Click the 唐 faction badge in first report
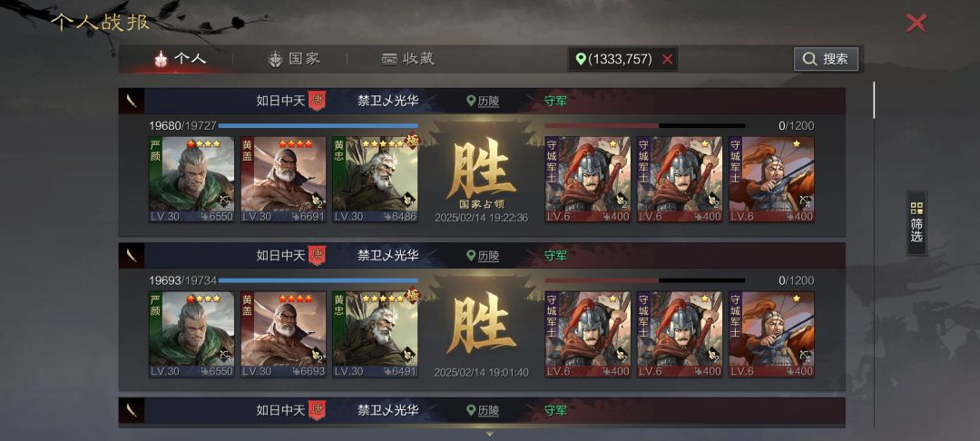The image size is (980, 441). tap(317, 101)
